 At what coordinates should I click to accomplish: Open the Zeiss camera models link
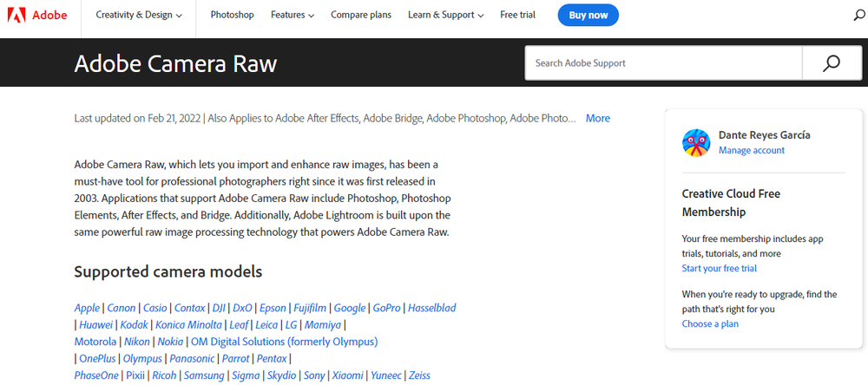419,375
